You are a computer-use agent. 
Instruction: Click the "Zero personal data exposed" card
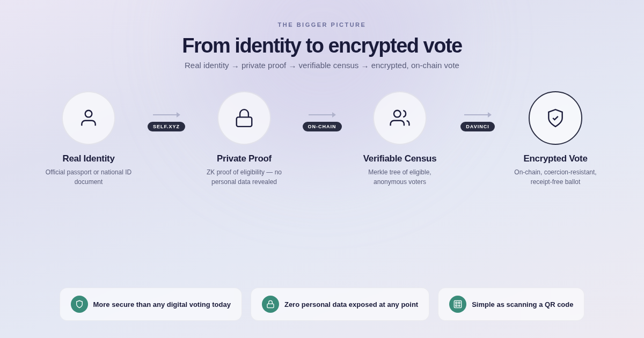point(340,304)
